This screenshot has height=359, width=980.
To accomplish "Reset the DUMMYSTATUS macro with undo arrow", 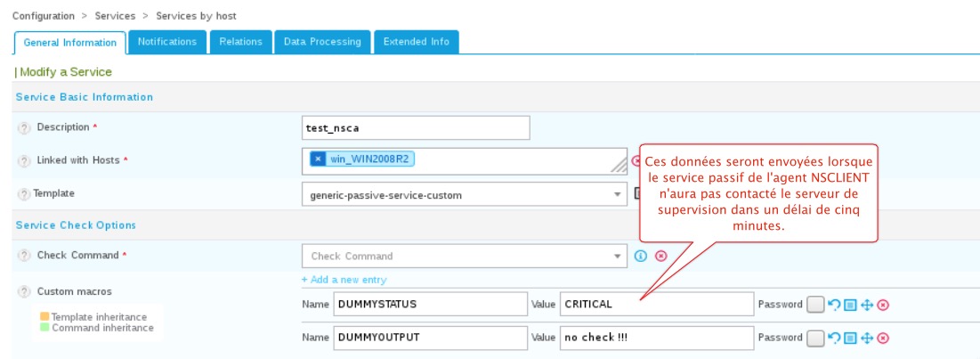I will [834, 305].
